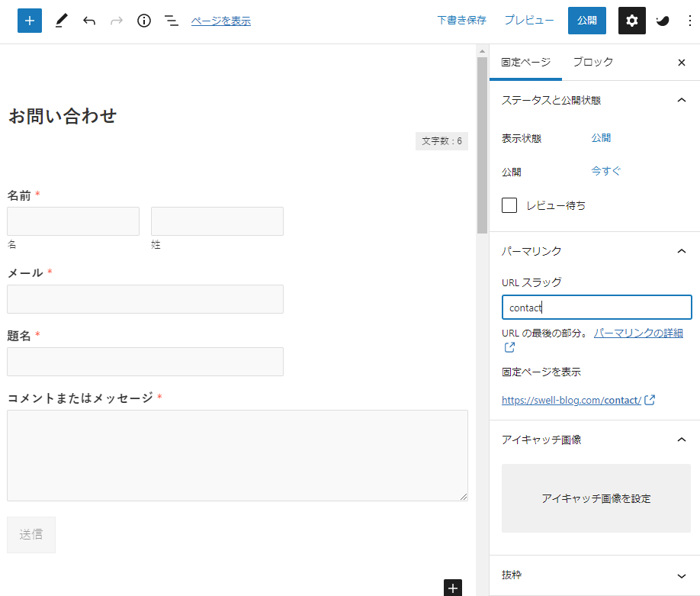This screenshot has height=596, width=700.
Task: Click the blue 公開 publish button
Action: pyautogui.click(x=586, y=21)
